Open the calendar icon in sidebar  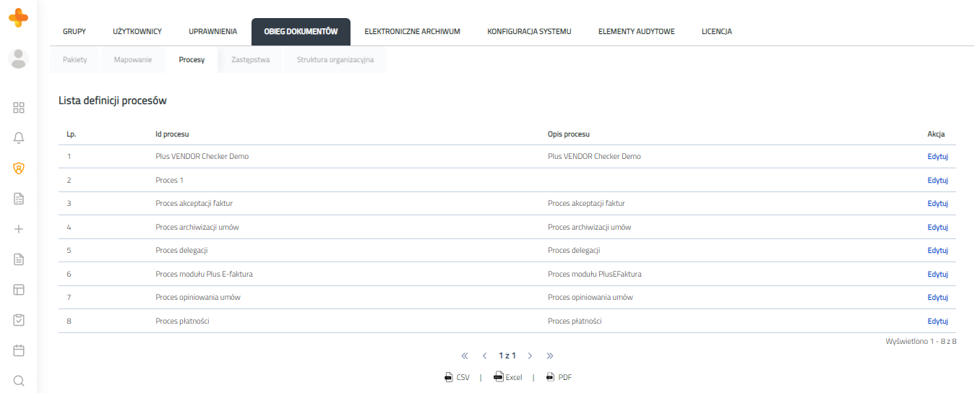pyautogui.click(x=19, y=350)
